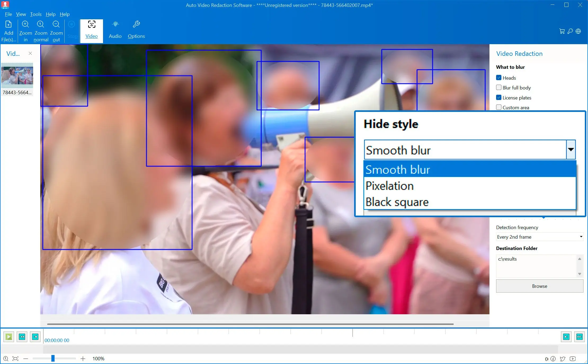The image size is (588, 364).
Task: Select Pixelation from Hide style list
Action: [390, 186]
